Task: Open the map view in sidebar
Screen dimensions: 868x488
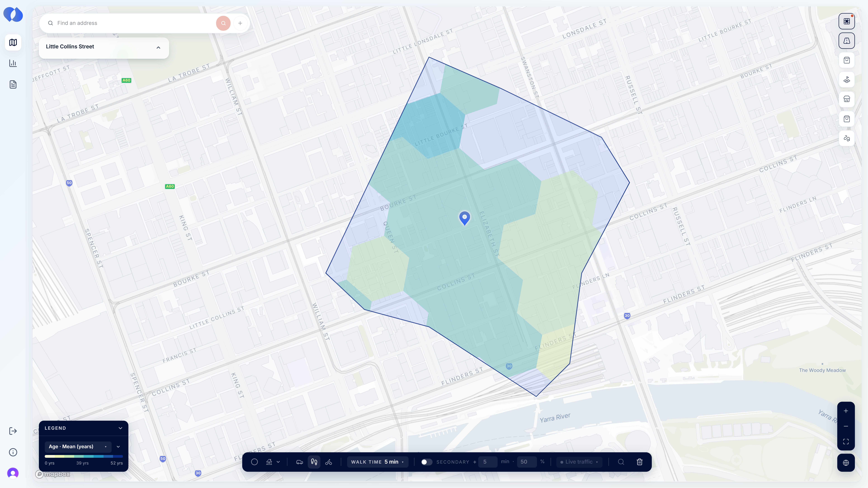Action: [x=13, y=42]
